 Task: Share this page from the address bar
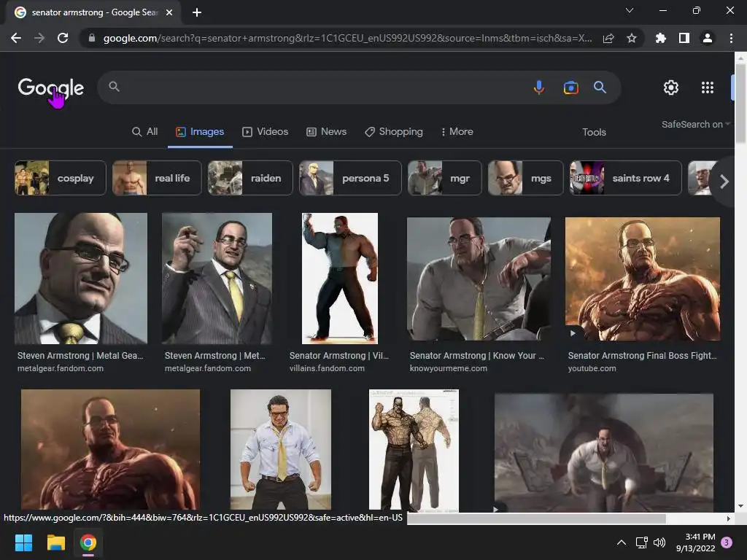click(608, 38)
